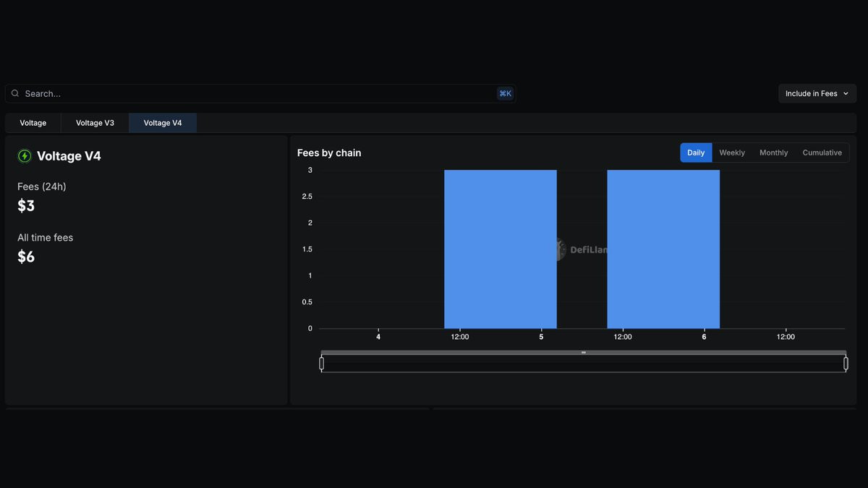868x488 pixels.
Task: Click the Fees by chain heading
Action: (x=329, y=153)
